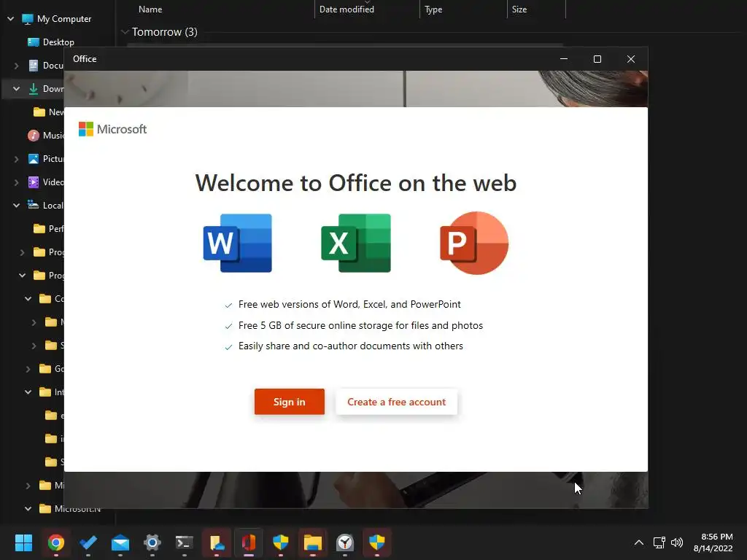The width and height of the screenshot is (747, 560).
Task: Collapse the Tomorrow (3) group in Explorer
Action: click(x=125, y=32)
